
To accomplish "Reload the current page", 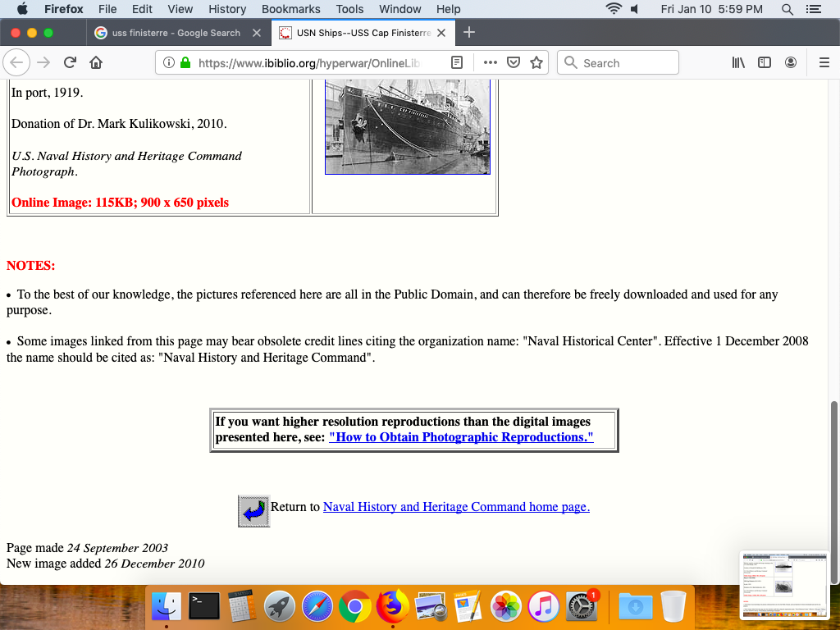I will [70, 63].
